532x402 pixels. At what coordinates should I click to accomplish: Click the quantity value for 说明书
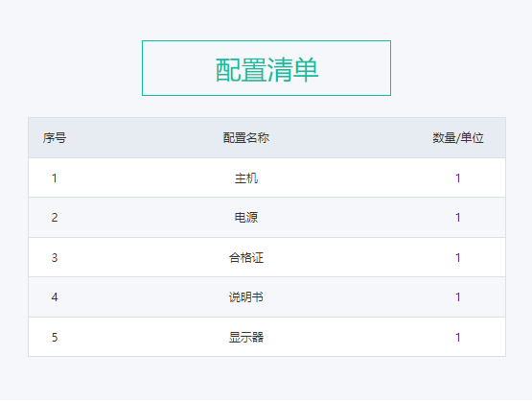pos(457,297)
